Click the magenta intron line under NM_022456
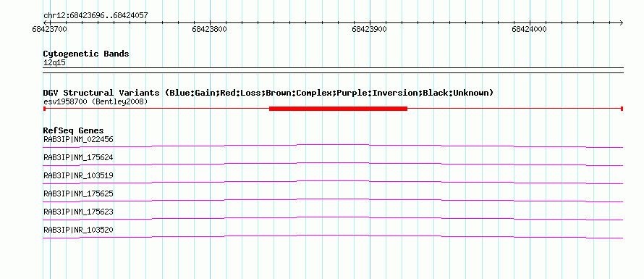The height and width of the screenshot is (279, 644). (x=333, y=146)
